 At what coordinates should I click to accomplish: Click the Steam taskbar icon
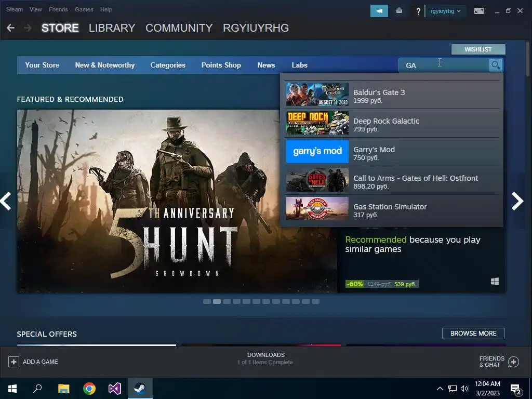140,389
